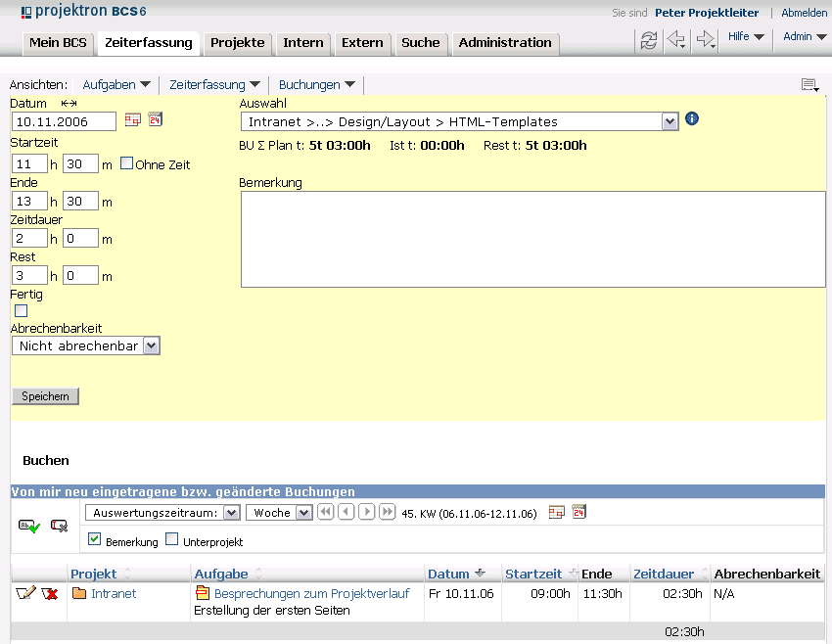Click the Datum input field

(x=64, y=121)
